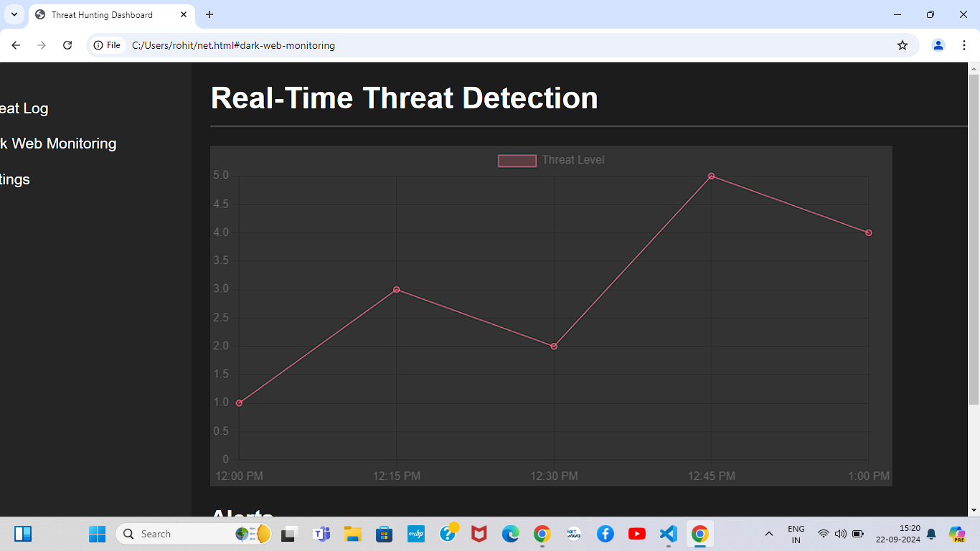Open Facebook from the taskbar

pos(606,534)
